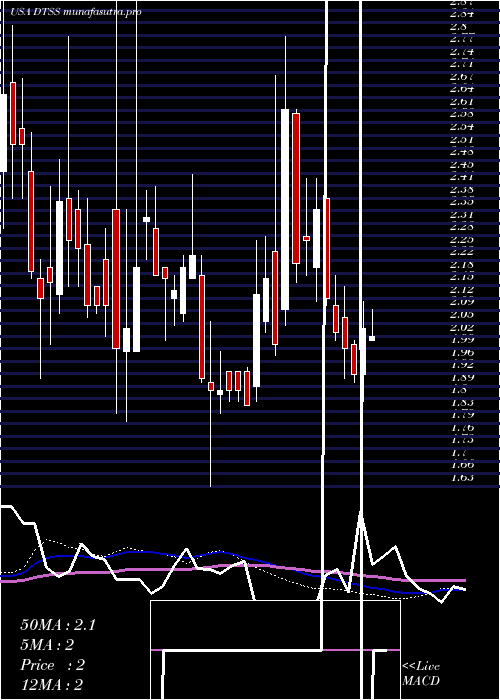Click the 1.79 price axis label
The height and width of the screenshot is (700, 500).
(462, 415)
